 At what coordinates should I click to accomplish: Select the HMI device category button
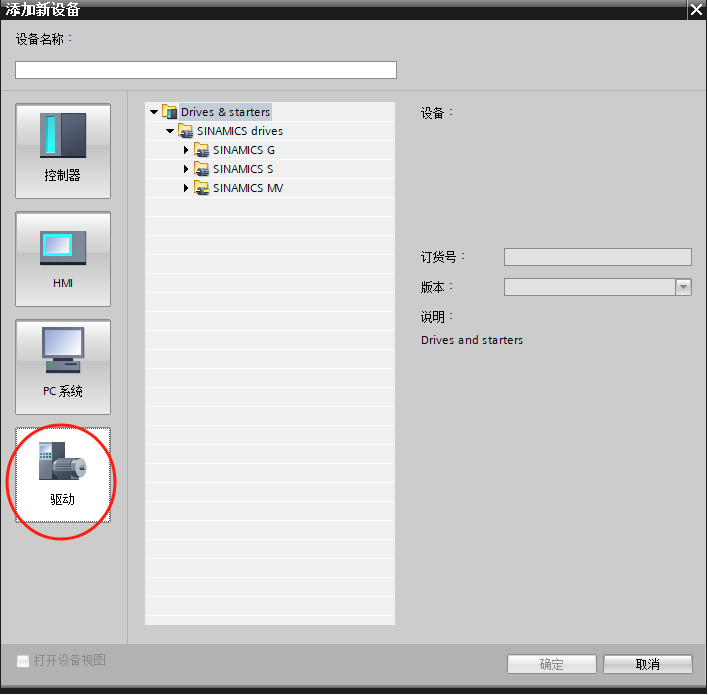pos(63,259)
